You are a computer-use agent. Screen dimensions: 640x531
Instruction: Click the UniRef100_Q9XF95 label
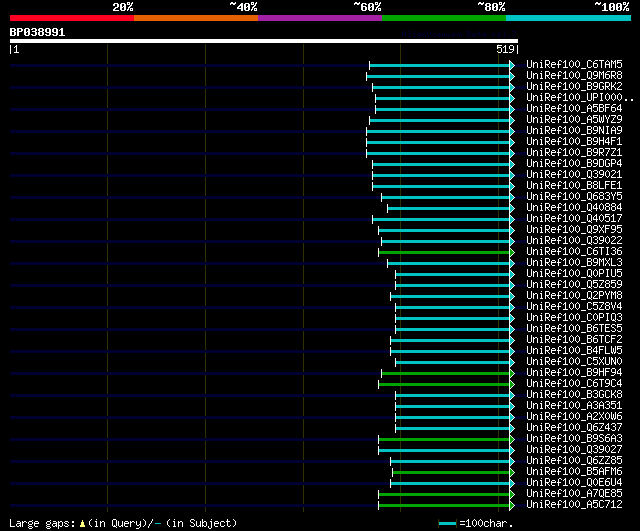574,230
